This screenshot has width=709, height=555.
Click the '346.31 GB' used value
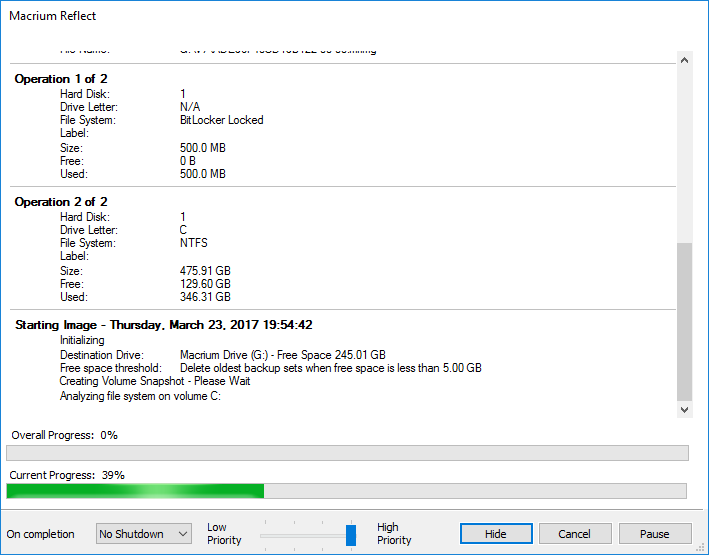click(205, 297)
